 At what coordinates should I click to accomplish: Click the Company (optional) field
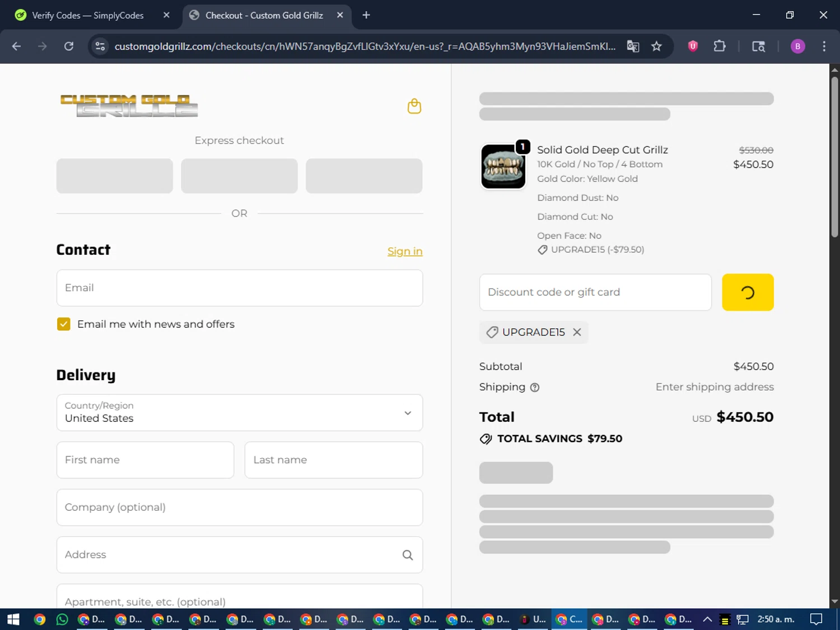[240, 507]
